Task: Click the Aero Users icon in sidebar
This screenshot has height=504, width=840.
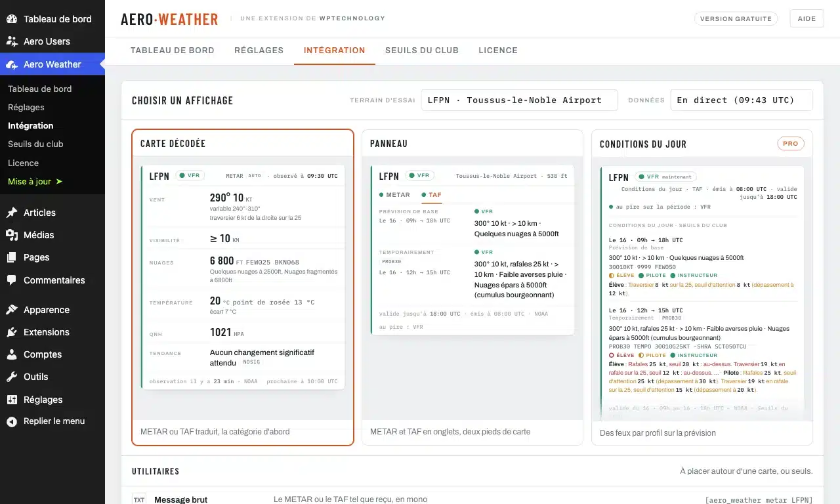Action: [12, 41]
